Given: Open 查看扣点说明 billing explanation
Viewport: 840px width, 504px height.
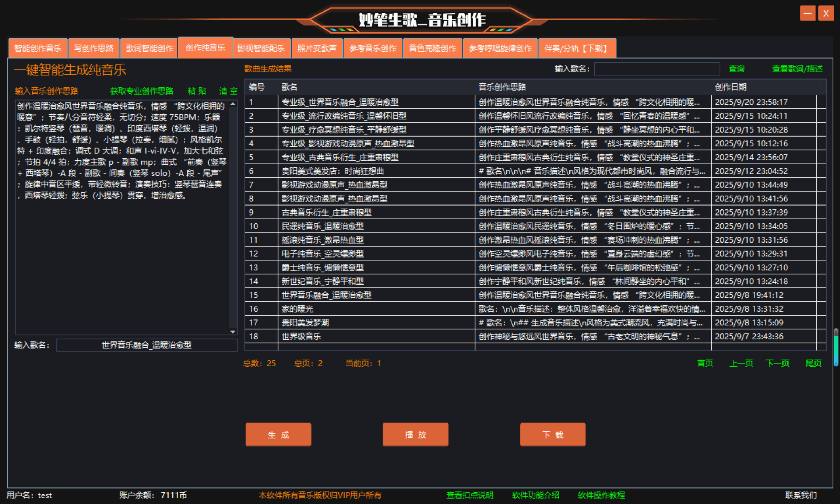Looking at the screenshot, I should tap(470, 495).
